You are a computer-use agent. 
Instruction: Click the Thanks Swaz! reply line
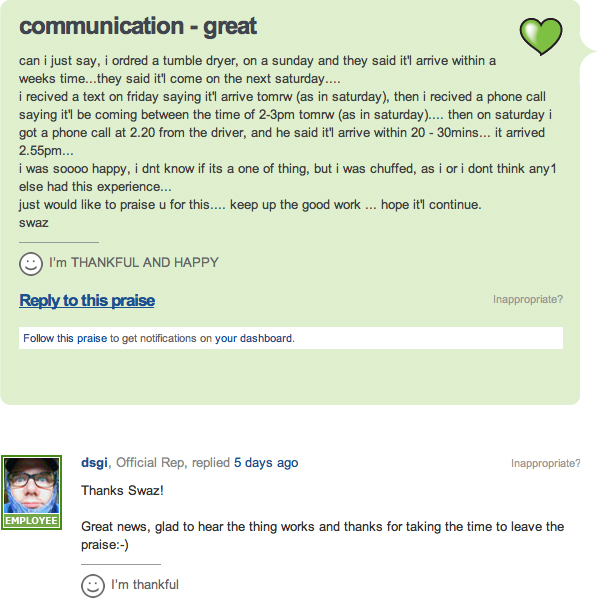tap(122, 491)
